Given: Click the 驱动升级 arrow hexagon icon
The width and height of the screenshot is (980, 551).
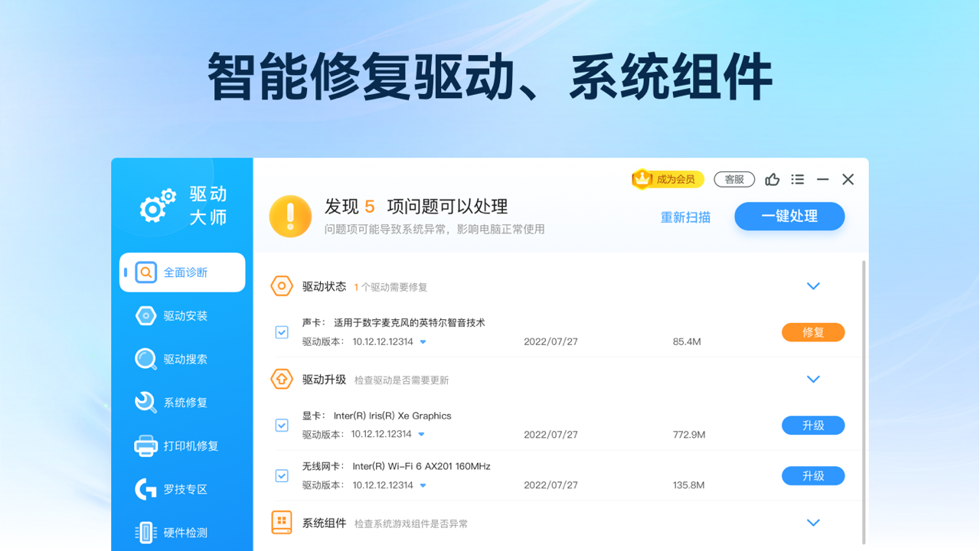Looking at the screenshot, I should (282, 379).
